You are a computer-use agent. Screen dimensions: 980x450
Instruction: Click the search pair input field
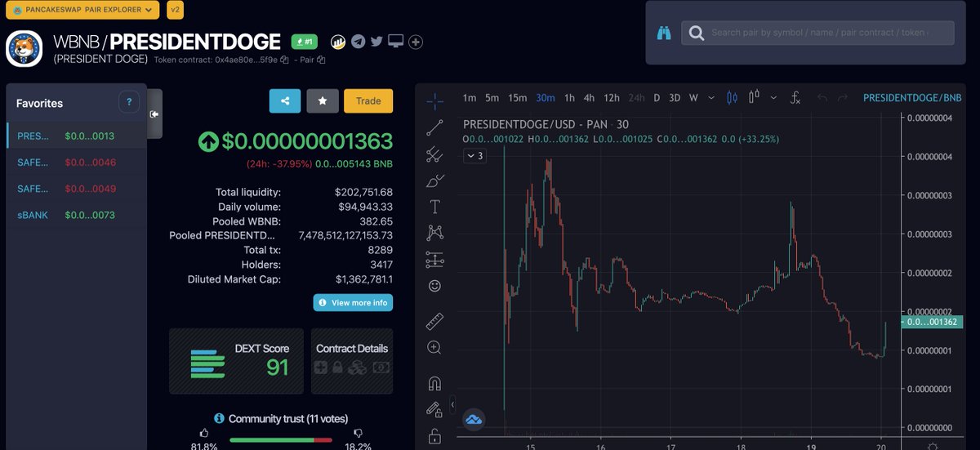tap(817, 33)
